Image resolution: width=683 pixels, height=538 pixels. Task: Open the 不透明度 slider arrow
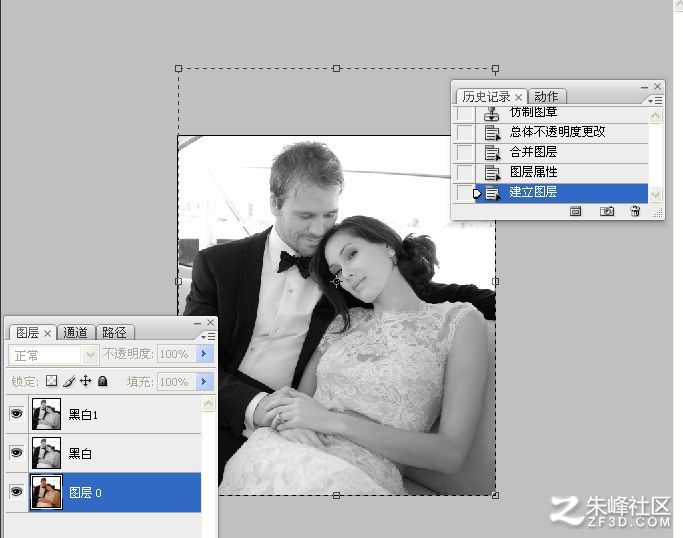coord(204,354)
